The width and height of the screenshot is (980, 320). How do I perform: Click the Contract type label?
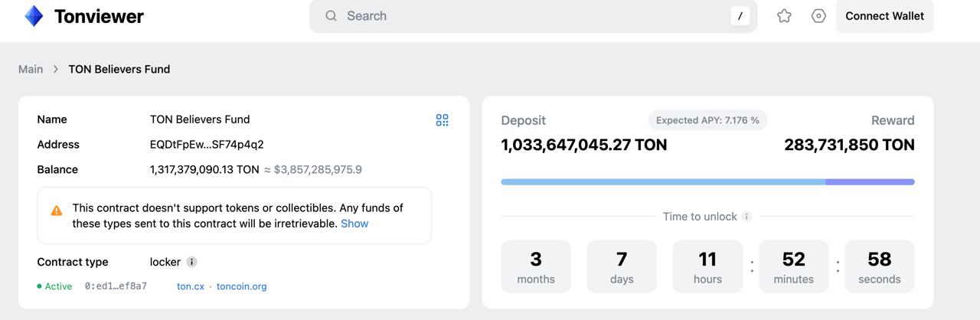73,262
